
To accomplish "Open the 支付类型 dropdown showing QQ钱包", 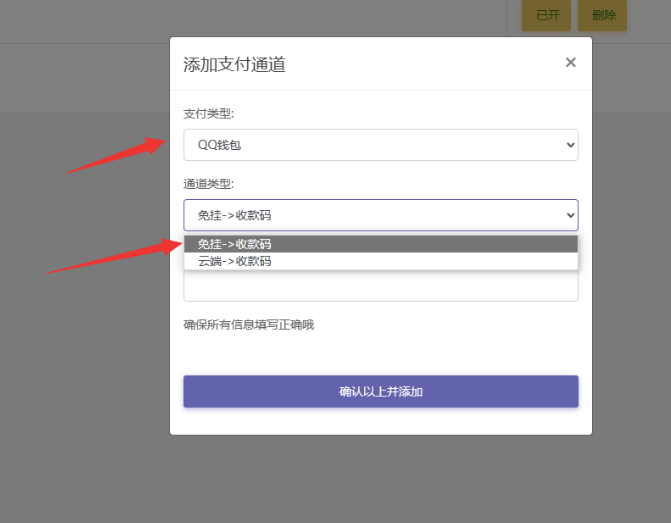I will point(381,145).
